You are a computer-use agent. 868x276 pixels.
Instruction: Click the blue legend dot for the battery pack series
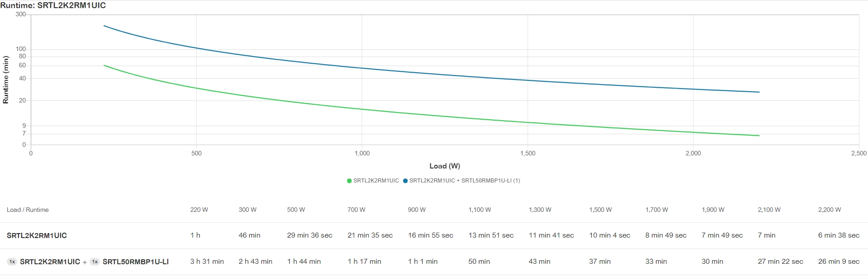(405, 181)
